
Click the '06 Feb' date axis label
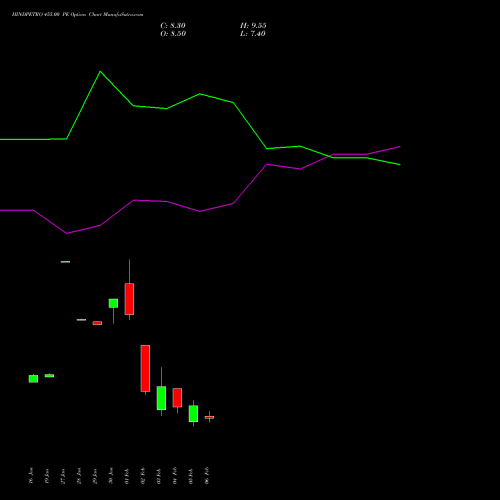[207, 476]
